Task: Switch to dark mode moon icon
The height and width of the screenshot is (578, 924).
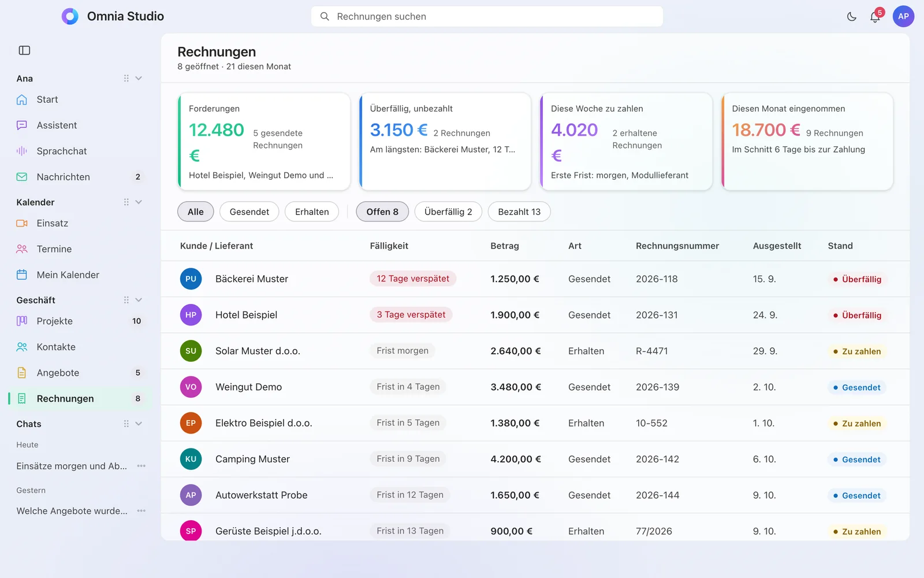Action: pos(851,17)
